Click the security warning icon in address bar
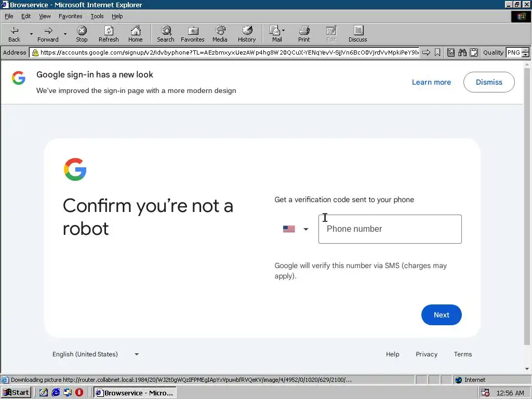 35,52
